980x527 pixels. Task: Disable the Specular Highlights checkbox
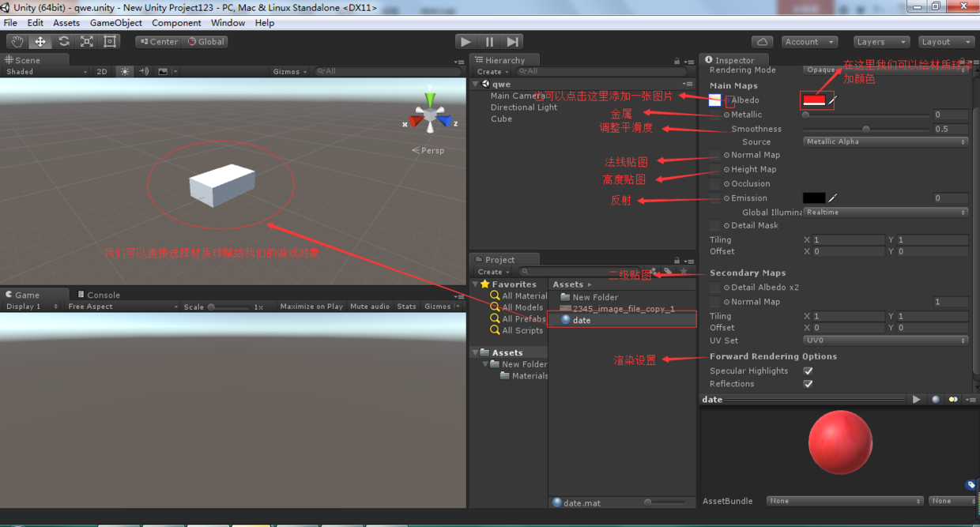[x=808, y=371]
